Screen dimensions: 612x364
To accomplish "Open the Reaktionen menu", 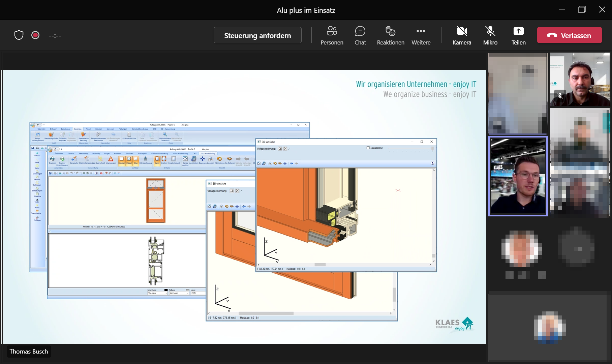I will coord(391,35).
